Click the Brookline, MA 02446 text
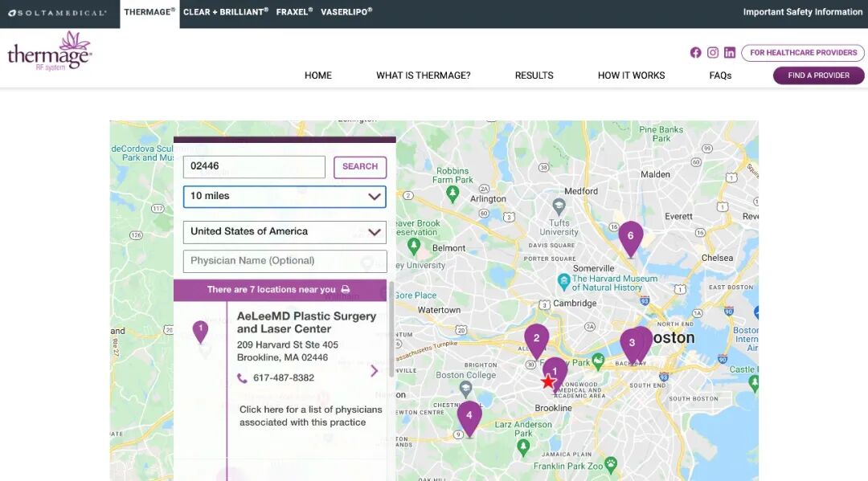The image size is (868, 481). (282, 357)
